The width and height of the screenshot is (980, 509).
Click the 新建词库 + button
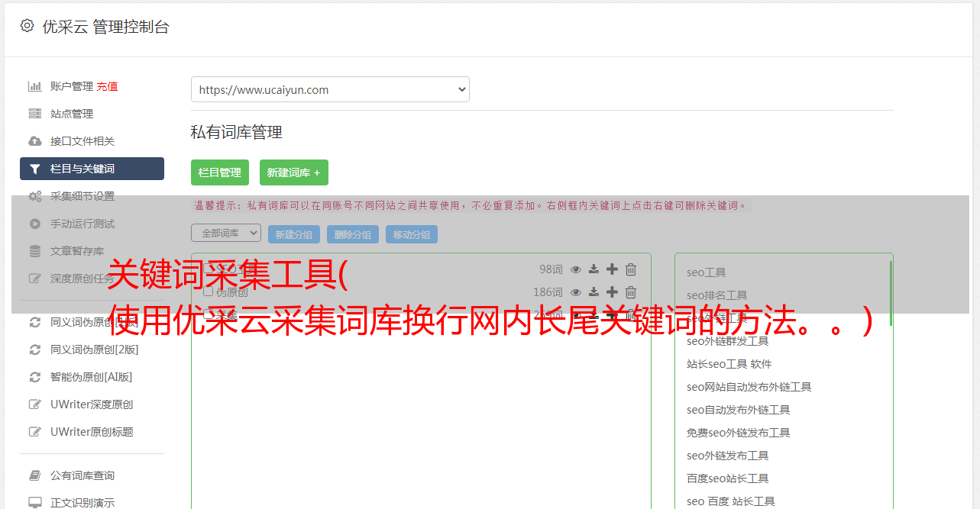[294, 172]
